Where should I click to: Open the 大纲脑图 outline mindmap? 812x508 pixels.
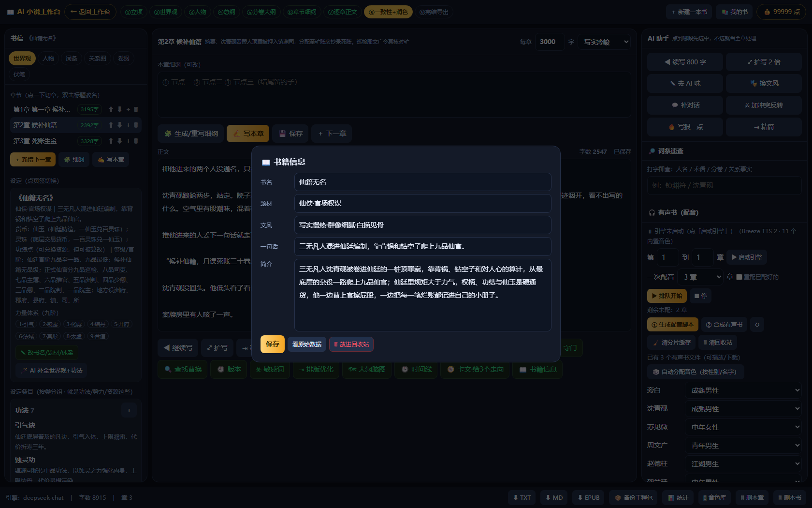tap(367, 369)
